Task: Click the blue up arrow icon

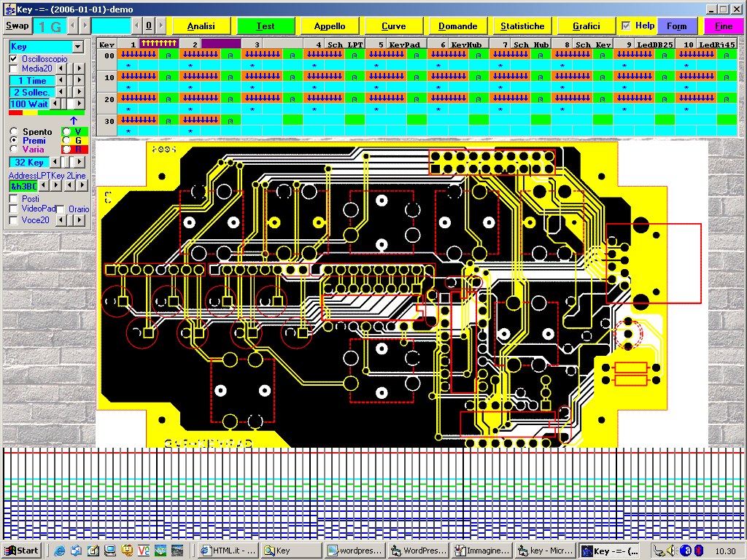Action: (73, 120)
